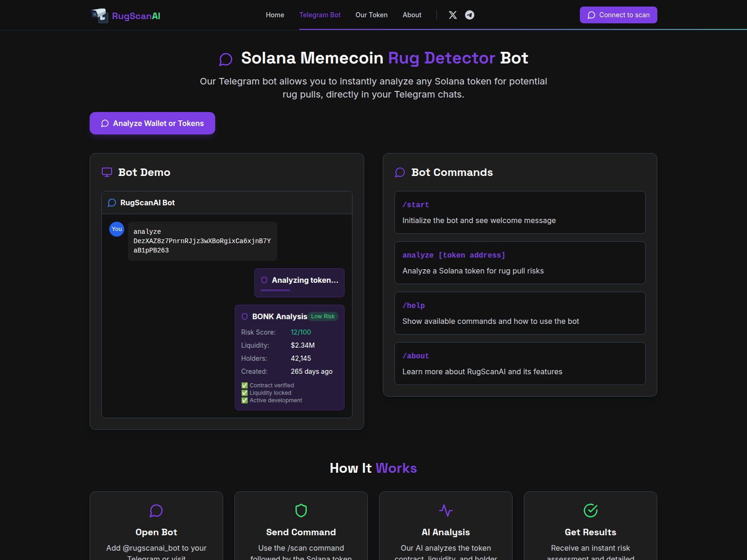Open the About nav item
This screenshot has height=560, width=747.
point(412,15)
